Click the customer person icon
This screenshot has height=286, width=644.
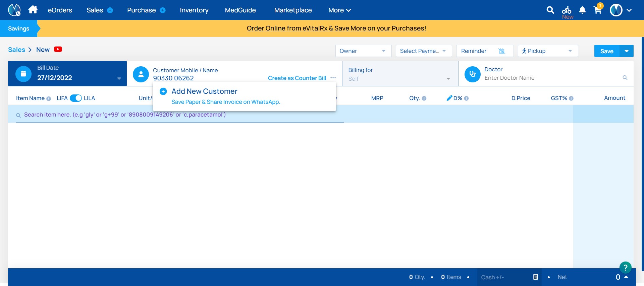click(x=141, y=74)
